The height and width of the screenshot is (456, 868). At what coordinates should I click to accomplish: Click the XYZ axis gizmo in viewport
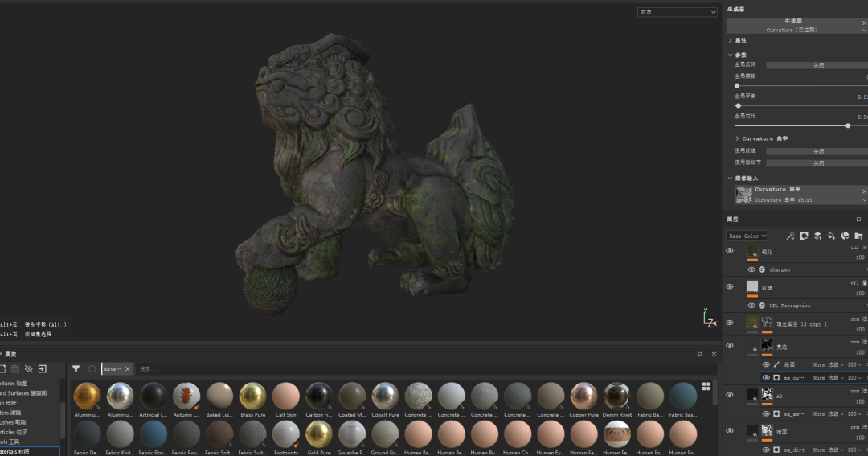[709, 318]
